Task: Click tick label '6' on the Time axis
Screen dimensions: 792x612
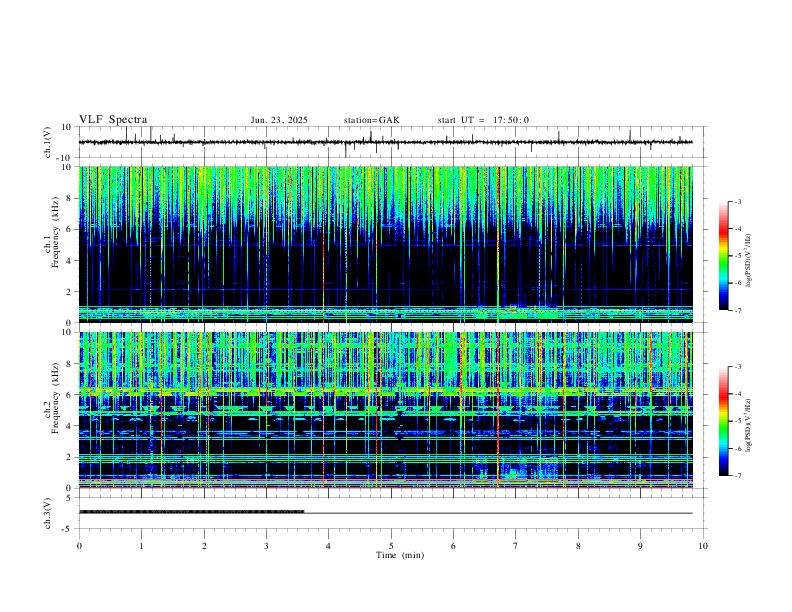Action: click(x=454, y=546)
